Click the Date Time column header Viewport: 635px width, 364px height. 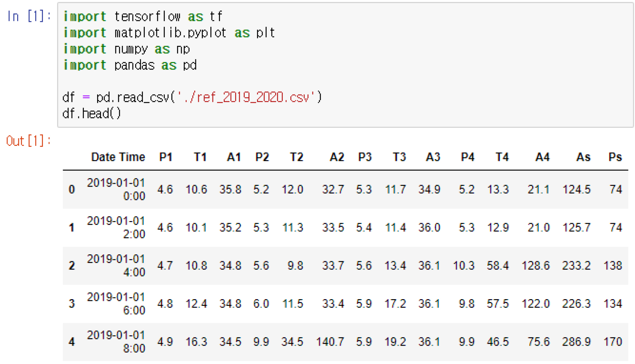118,157
